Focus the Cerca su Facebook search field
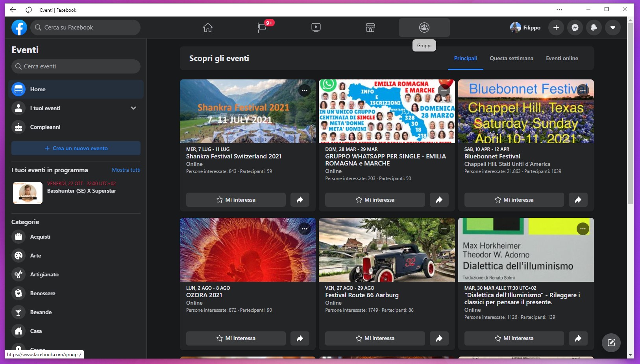The image size is (640, 364). tap(85, 28)
